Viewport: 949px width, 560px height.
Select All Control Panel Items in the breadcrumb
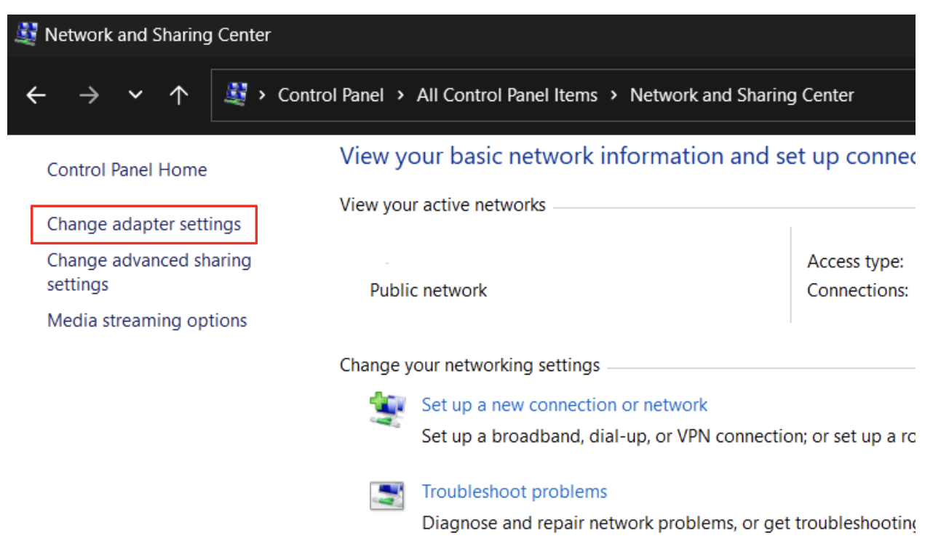tap(507, 95)
